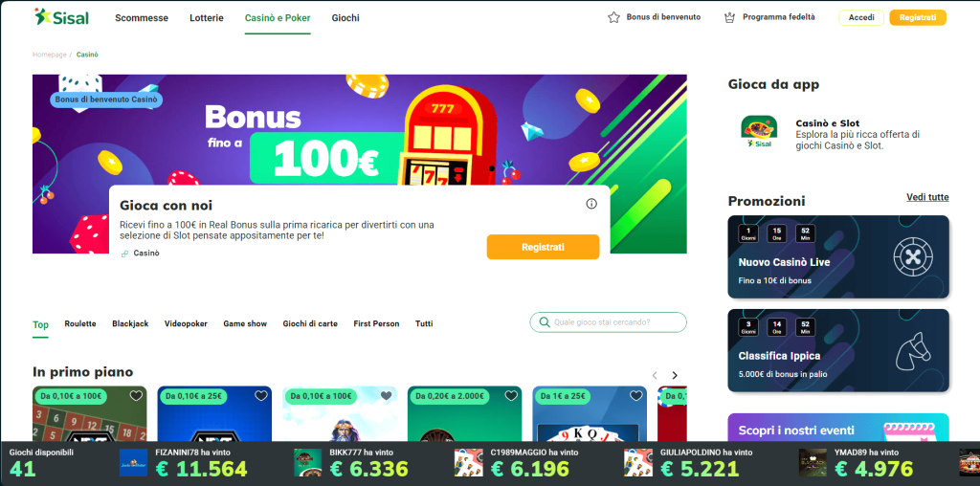Open Vedi tutte promotions link

click(x=927, y=197)
